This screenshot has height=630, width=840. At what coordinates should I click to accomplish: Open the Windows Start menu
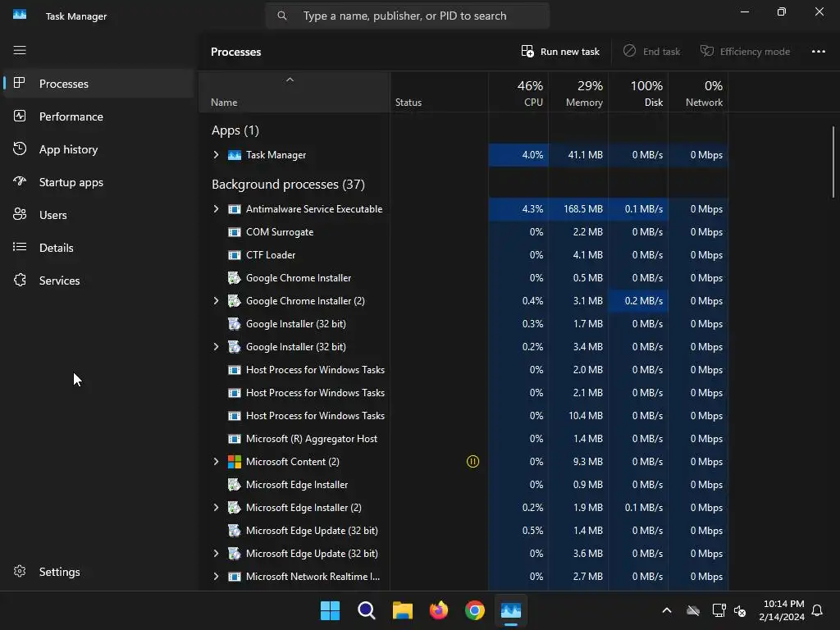click(330, 610)
